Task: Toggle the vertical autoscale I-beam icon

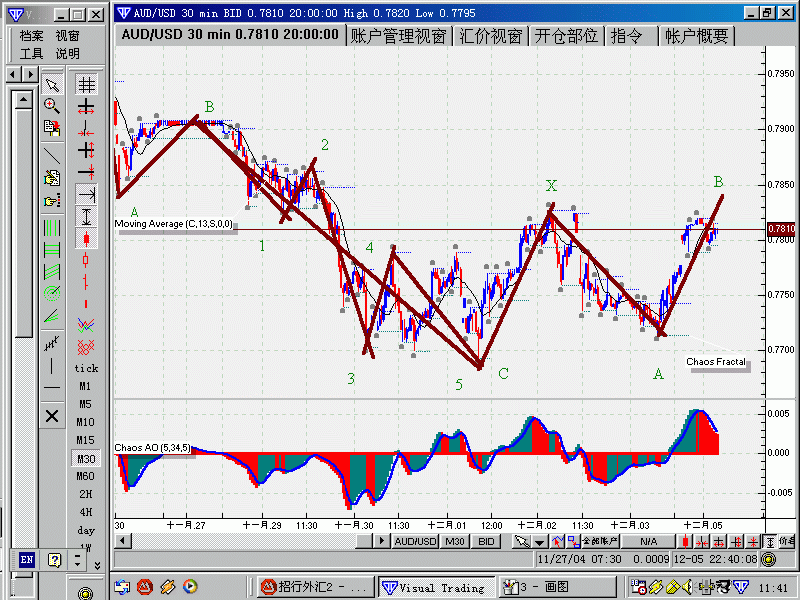Action: tap(86, 216)
